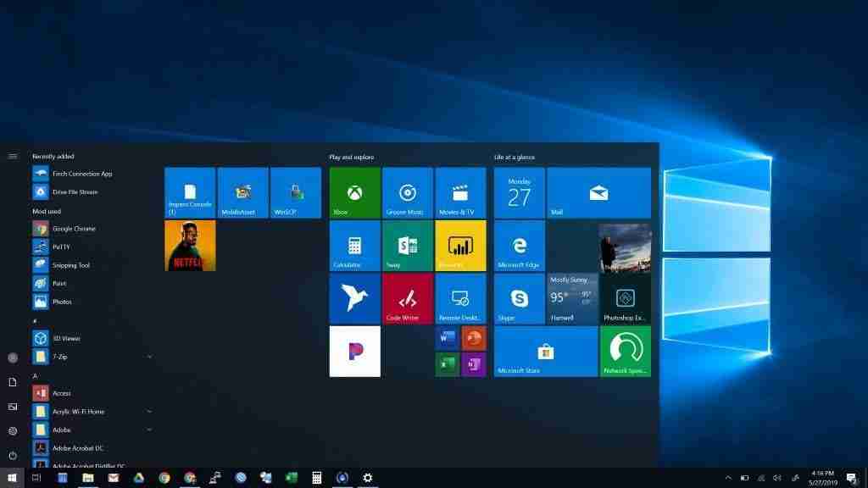Open the yellow Power BI tile
Viewport: 868px width, 488px height.
460,246
